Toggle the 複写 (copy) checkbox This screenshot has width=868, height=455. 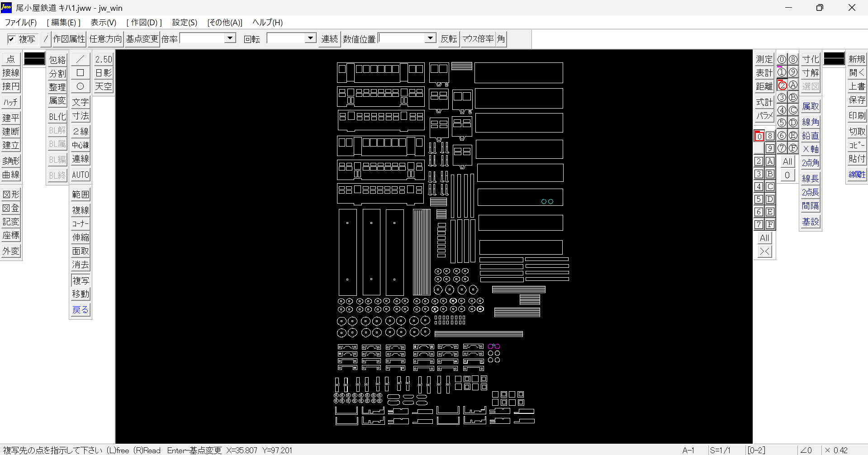tap(12, 39)
